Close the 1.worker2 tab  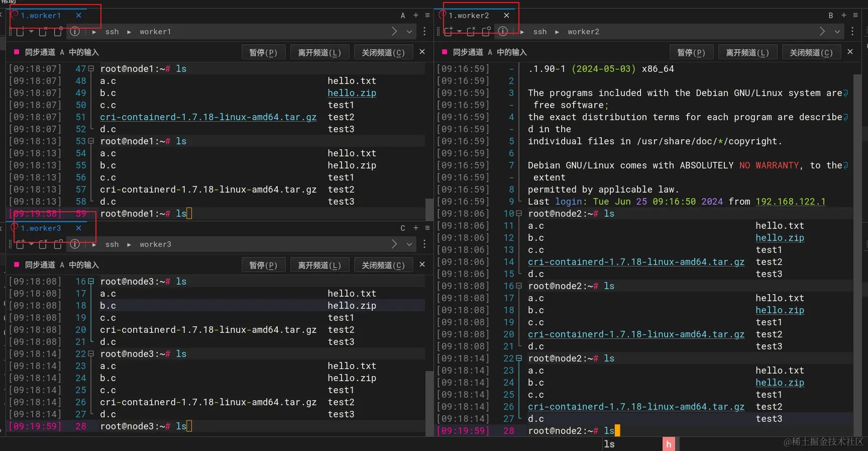coord(507,16)
